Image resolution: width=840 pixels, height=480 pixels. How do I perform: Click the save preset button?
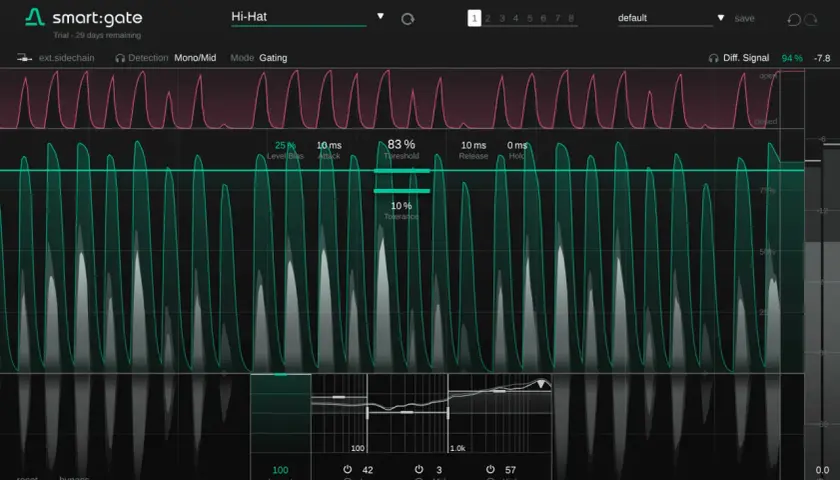[744, 18]
